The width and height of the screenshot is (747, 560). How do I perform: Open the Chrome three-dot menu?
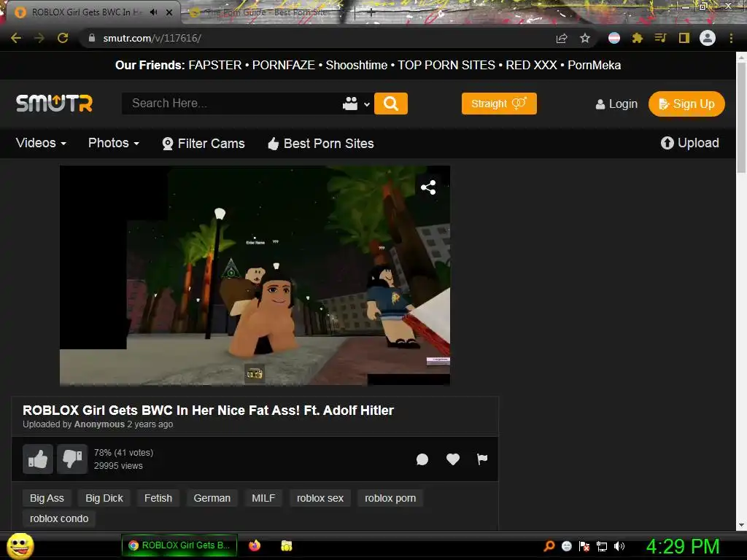coord(731,38)
